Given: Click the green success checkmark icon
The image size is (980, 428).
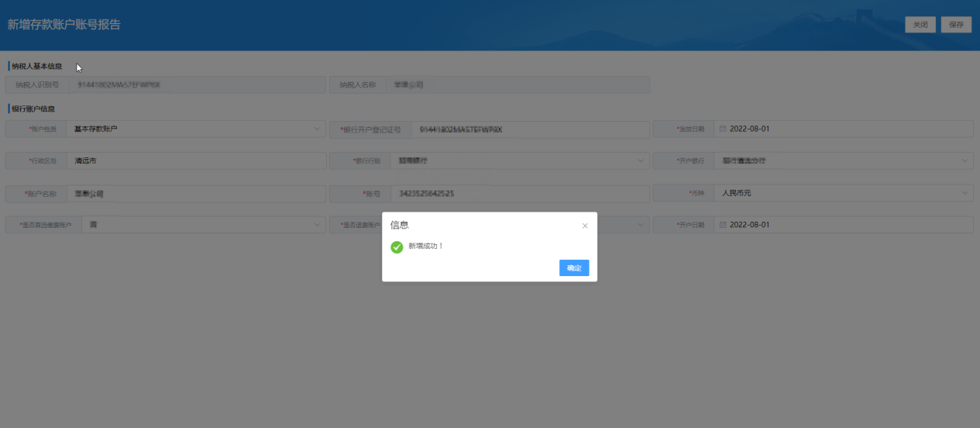Looking at the screenshot, I should pyautogui.click(x=397, y=247).
